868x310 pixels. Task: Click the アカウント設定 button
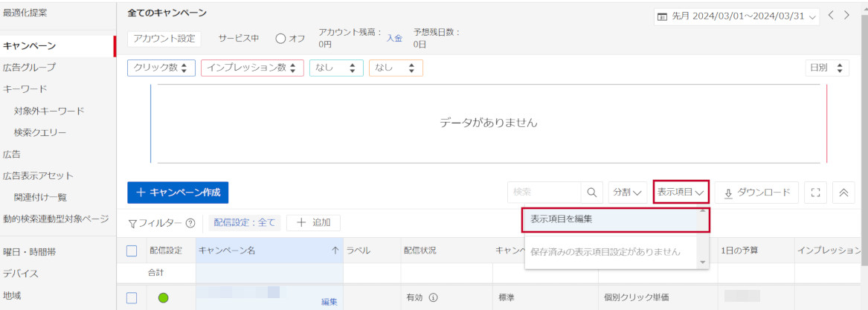164,39
